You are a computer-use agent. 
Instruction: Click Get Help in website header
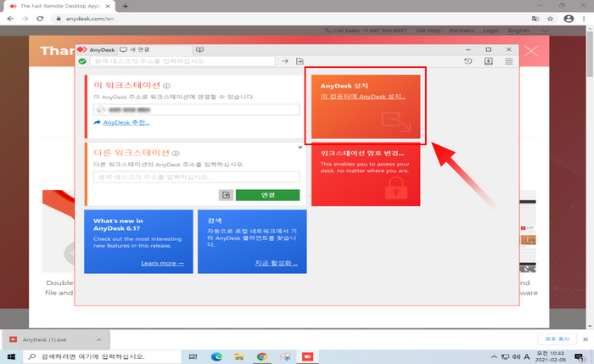point(428,31)
